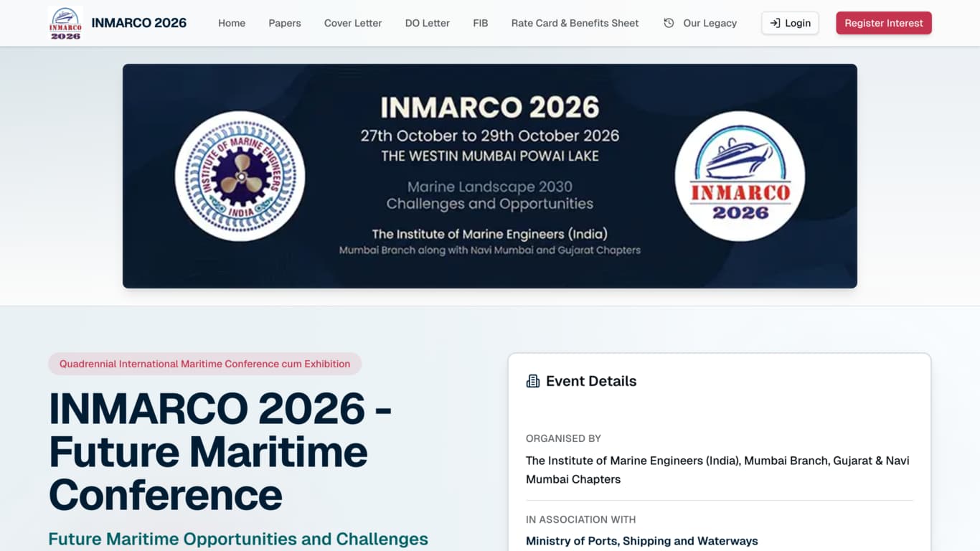The width and height of the screenshot is (980, 551).
Task: Select the Quadrennial Conference badge pill
Action: 204,364
